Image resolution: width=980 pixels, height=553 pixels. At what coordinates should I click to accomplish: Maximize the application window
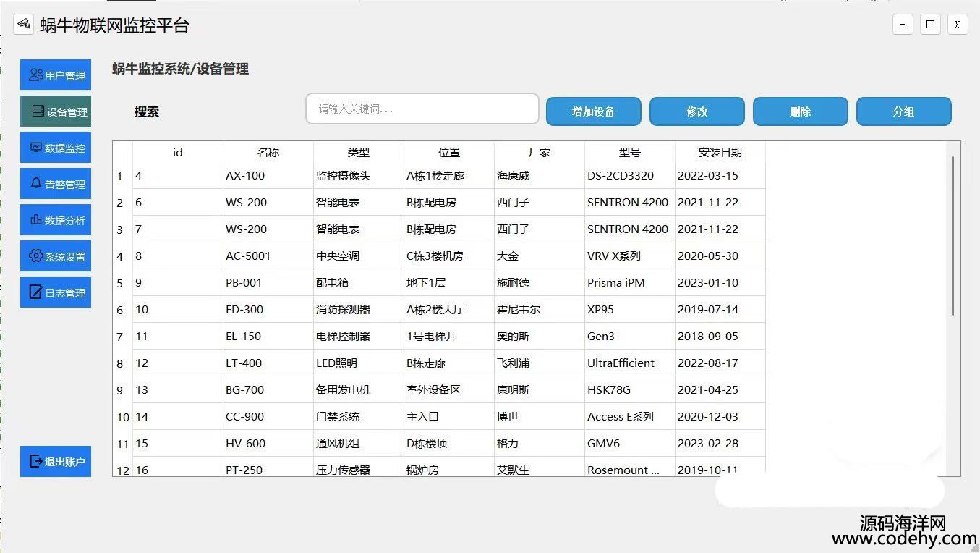[x=930, y=25]
